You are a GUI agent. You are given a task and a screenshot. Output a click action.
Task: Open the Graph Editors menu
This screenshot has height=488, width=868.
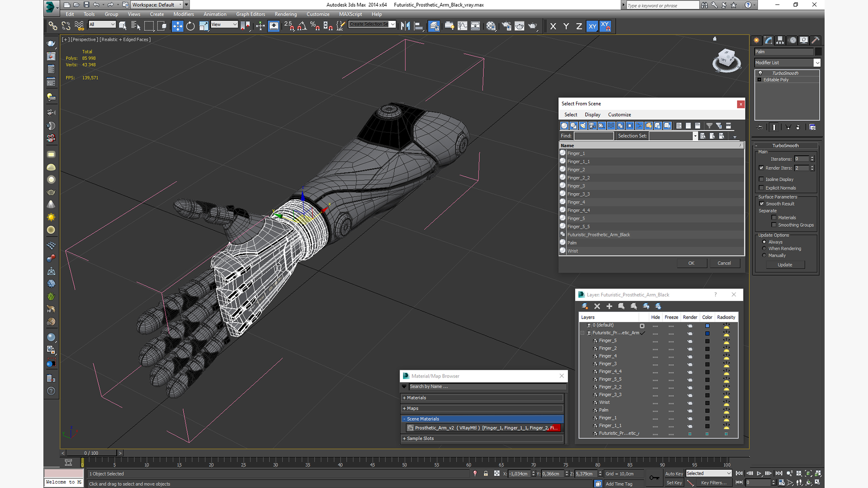[250, 14]
